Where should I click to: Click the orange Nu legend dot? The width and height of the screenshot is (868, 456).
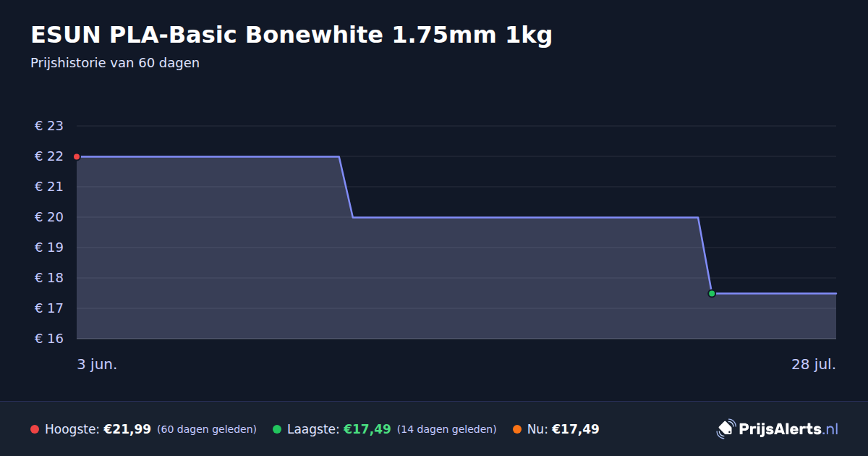click(x=517, y=429)
